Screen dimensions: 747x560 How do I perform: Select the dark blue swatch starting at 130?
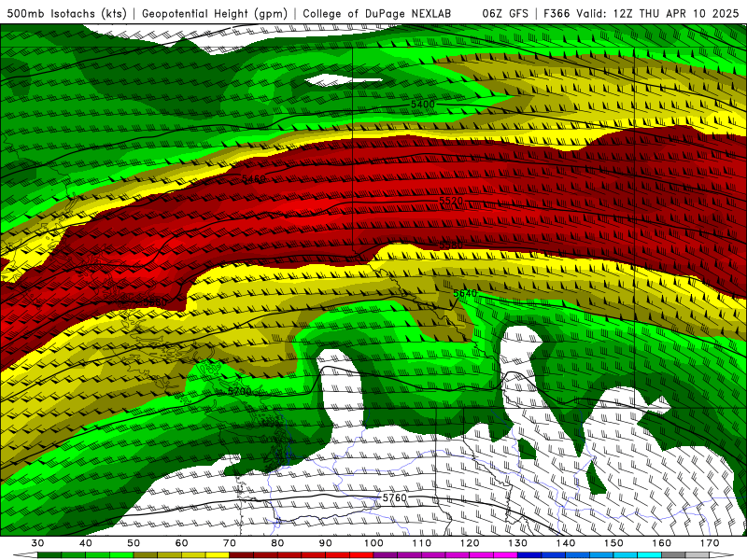tap(529, 555)
